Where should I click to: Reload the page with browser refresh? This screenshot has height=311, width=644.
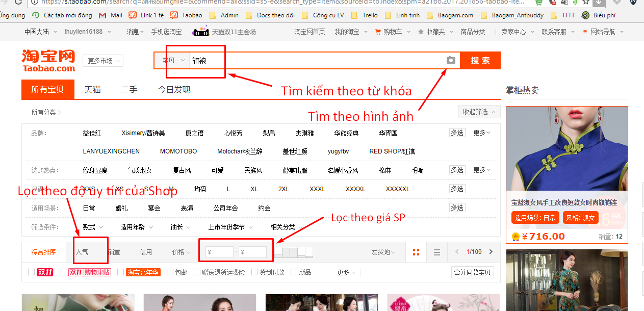click(x=19, y=2)
